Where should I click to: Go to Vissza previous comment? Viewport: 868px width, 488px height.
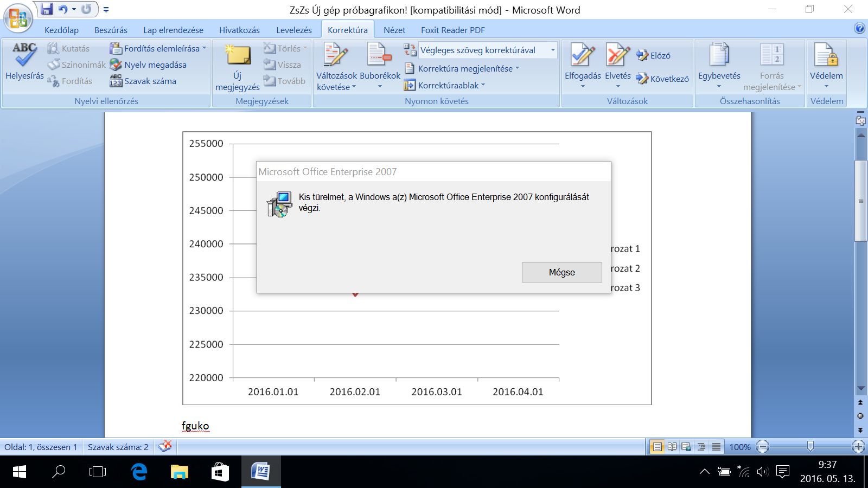282,65
